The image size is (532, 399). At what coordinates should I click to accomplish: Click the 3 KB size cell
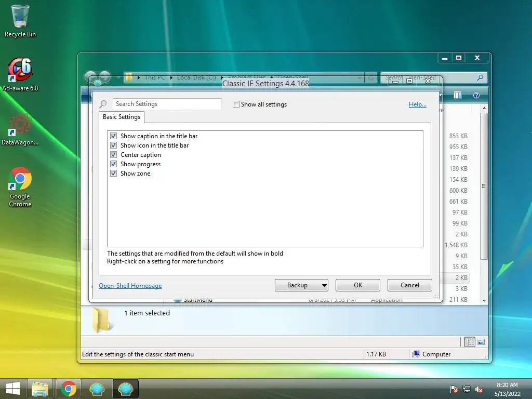(x=461, y=289)
